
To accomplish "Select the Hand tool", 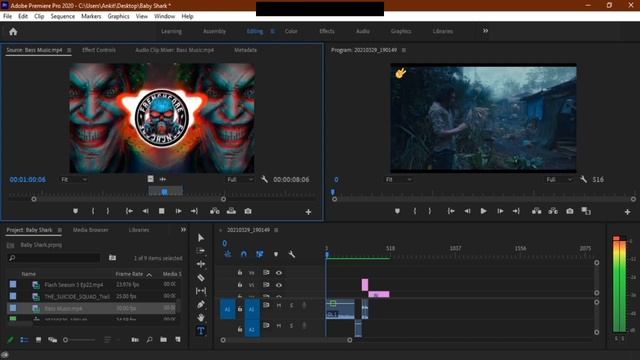I will [x=201, y=317].
